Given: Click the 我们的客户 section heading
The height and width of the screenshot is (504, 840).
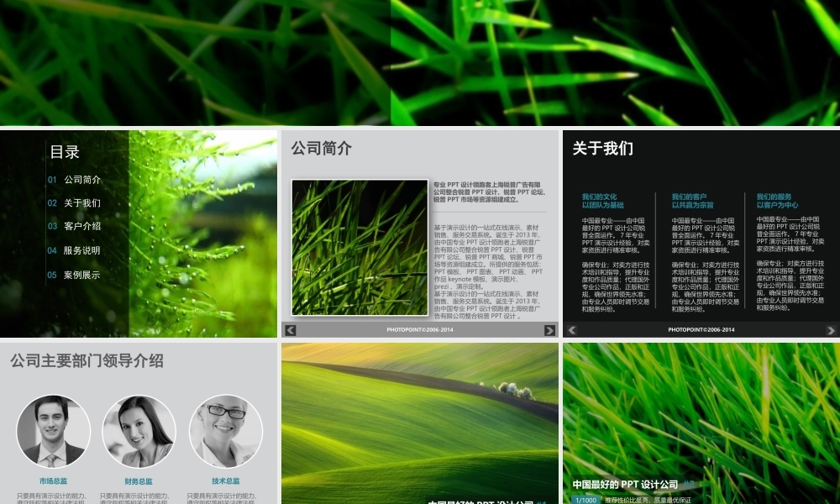Looking at the screenshot, I should (x=689, y=197).
